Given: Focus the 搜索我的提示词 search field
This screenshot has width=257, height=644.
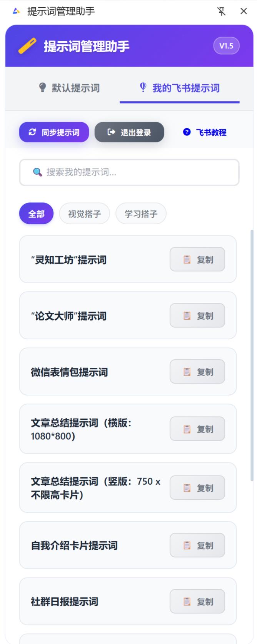Looking at the screenshot, I should (x=135, y=172).
